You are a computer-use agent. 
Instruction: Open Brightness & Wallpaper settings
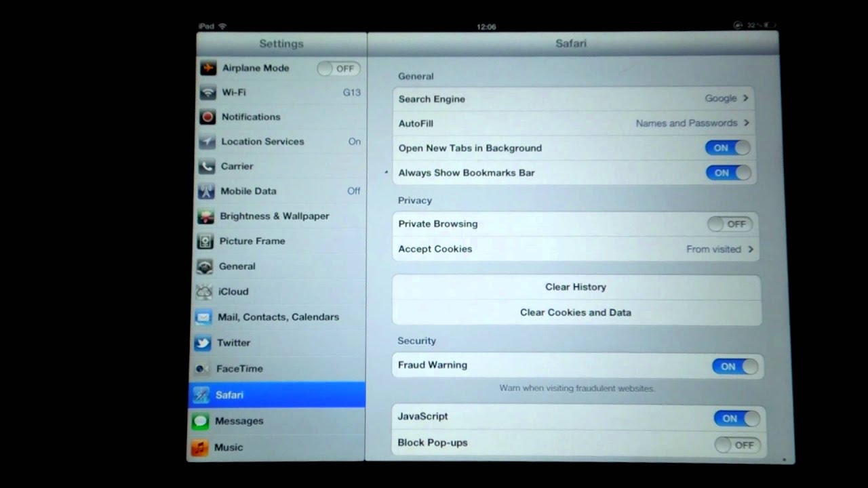(279, 216)
